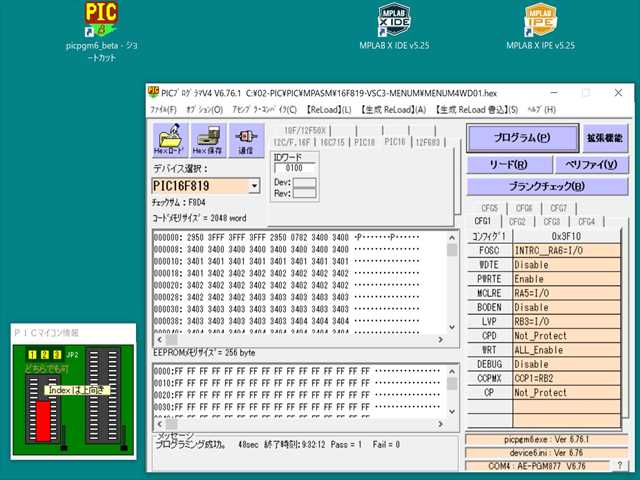Click the プログラム(P) program button

tap(522, 138)
